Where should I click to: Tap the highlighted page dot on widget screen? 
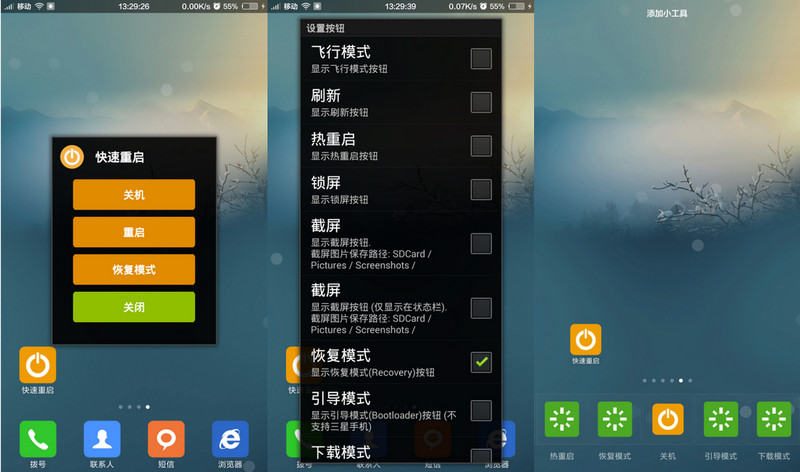tap(681, 381)
